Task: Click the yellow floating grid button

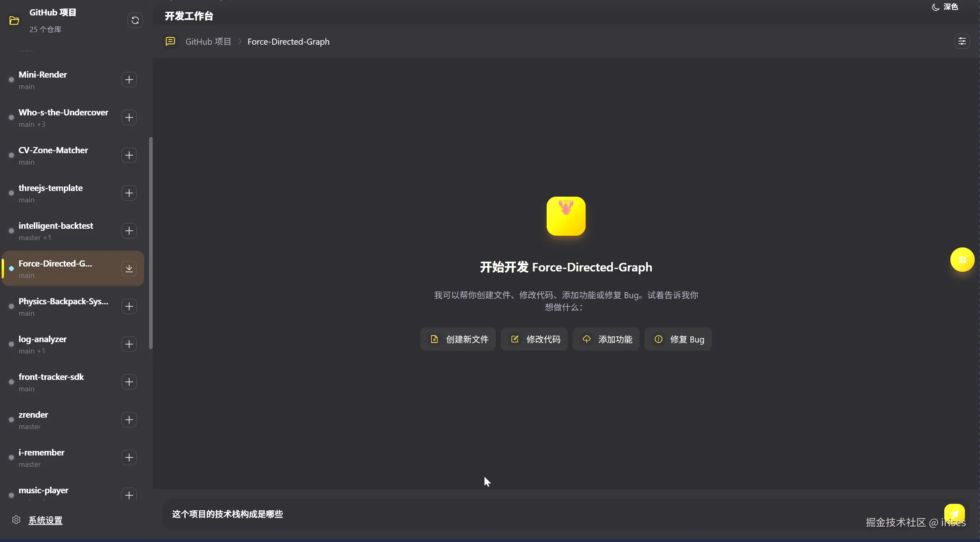Action: pos(962,260)
